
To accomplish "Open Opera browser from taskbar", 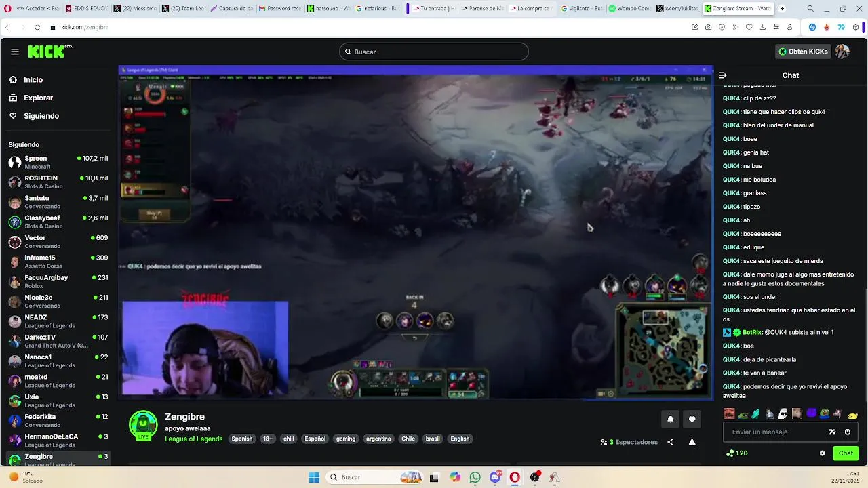I will [x=515, y=477].
